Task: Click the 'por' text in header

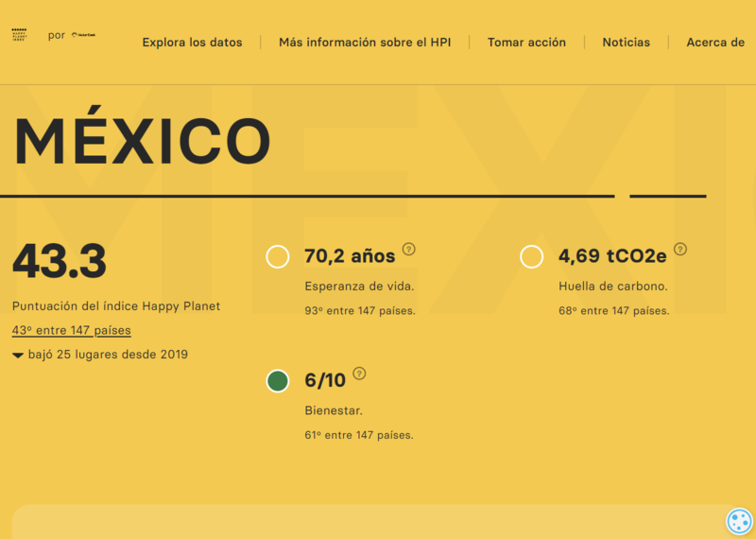Action: 57,36
